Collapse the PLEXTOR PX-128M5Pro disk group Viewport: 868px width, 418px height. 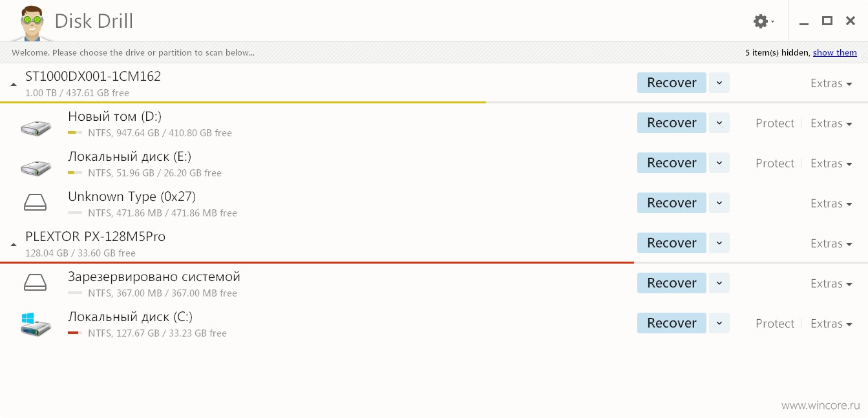point(14,245)
